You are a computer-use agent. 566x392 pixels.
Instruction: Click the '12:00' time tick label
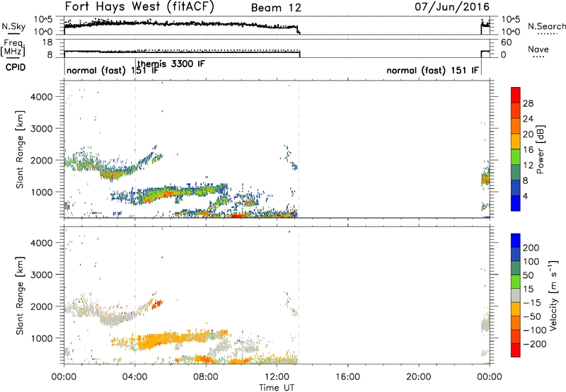pos(277,377)
